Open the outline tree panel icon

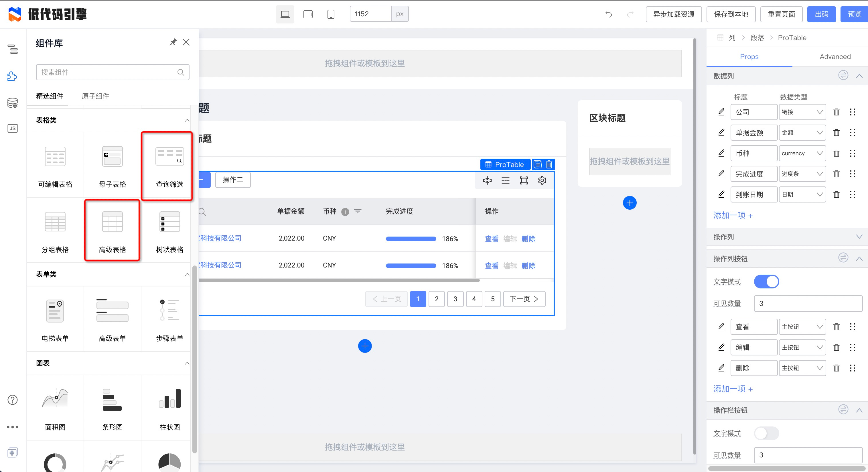13,49
